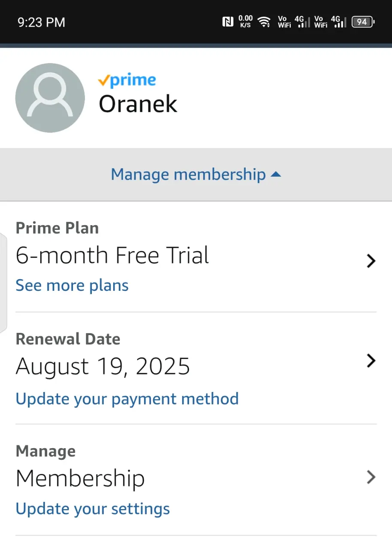This screenshot has height=549, width=392.
Task: Select the 6-month Free Trial row
Action: (x=196, y=256)
